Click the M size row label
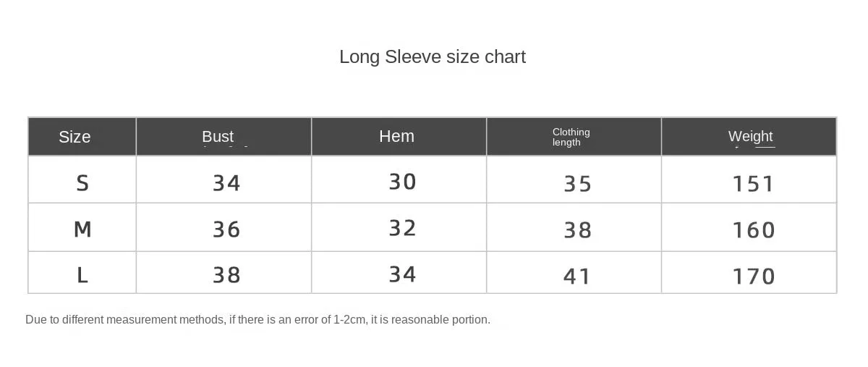Viewport: 868px width, 367px height. [x=82, y=229]
